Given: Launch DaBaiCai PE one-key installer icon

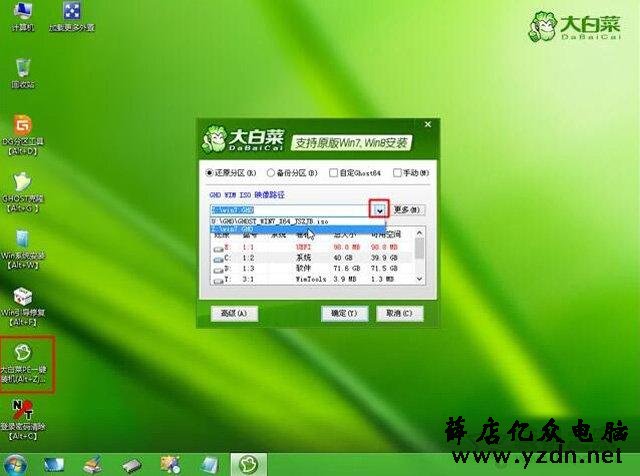Looking at the screenshot, I should pyautogui.click(x=24, y=364).
